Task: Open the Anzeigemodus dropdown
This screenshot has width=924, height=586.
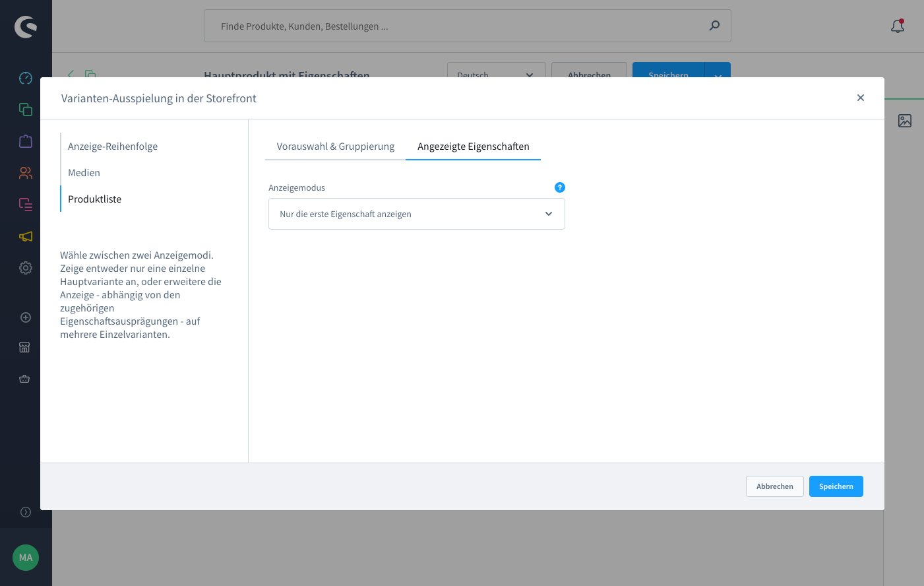Action: pyautogui.click(x=417, y=214)
